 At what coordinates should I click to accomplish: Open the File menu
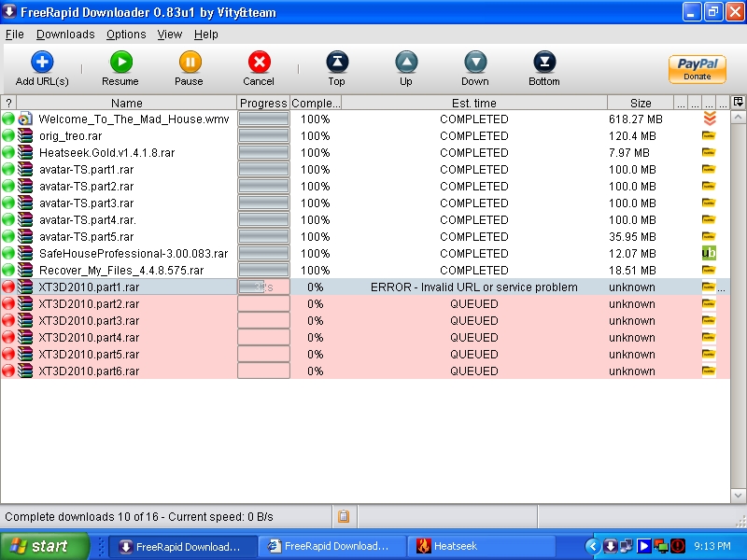[14, 35]
